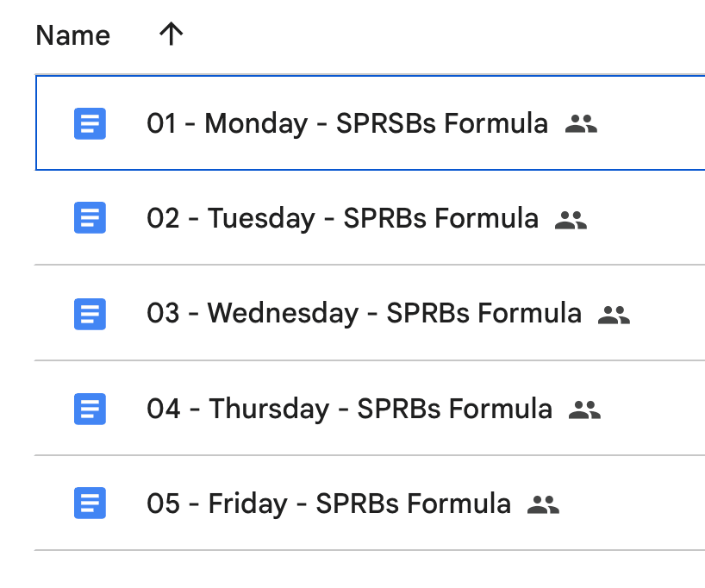Select the Docs icon of Wednesday document

click(x=90, y=314)
